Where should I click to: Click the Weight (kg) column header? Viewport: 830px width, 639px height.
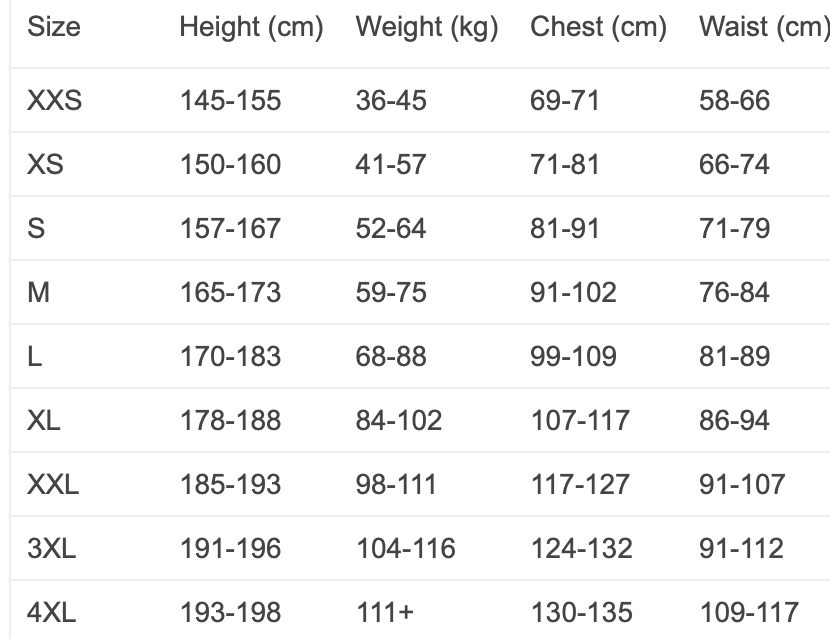pyautogui.click(x=426, y=28)
